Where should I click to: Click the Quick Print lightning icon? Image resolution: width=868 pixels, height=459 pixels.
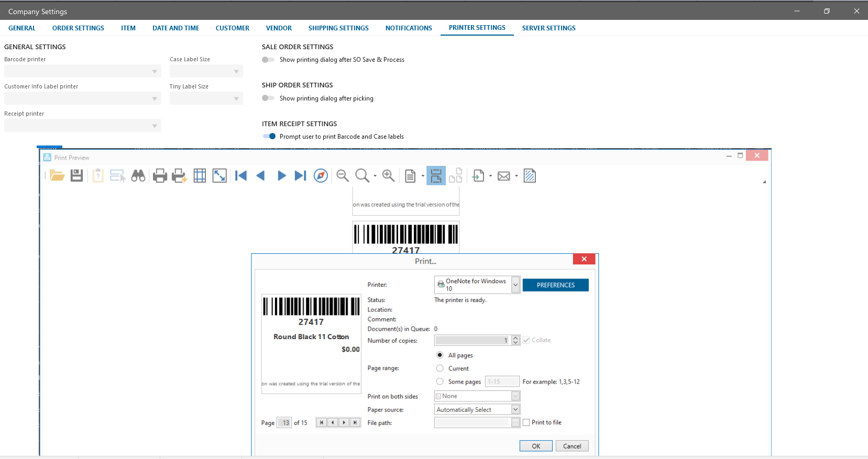coord(179,176)
